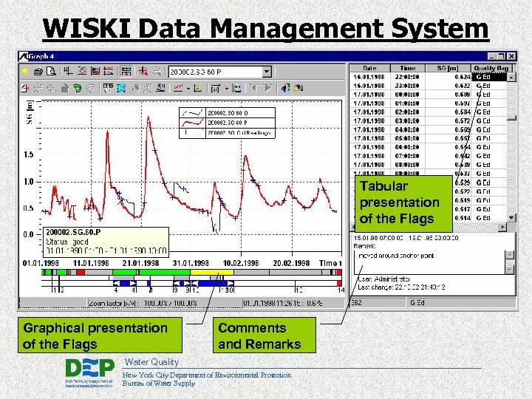Open print preview with magnifier-page icon
This screenshot has width=532, height=399.
click(x=51, y=71)
